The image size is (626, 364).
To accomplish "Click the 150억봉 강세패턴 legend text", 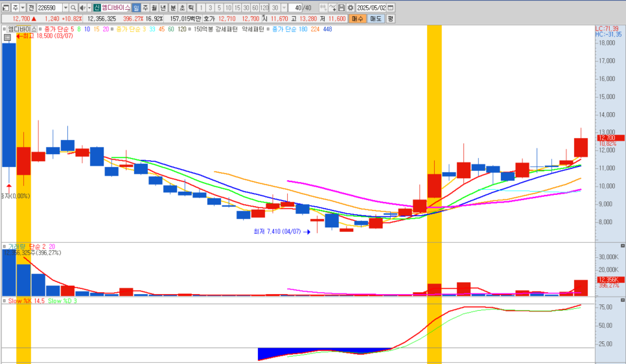I will tap(216, 29).
